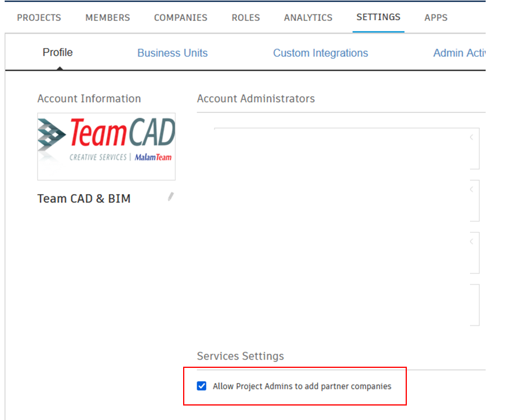
Task: Open the APPS tab
Action: pos(436,17)
